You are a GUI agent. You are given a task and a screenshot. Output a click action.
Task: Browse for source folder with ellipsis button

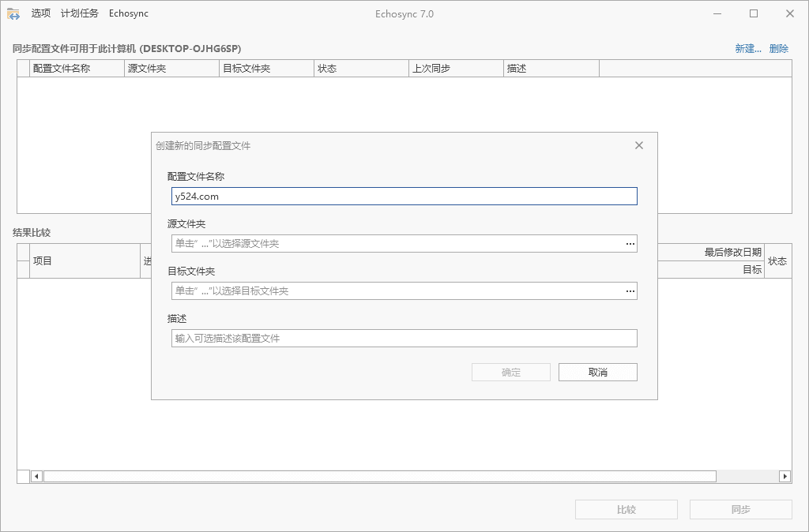pyautogui.click(x=630, y=244)
